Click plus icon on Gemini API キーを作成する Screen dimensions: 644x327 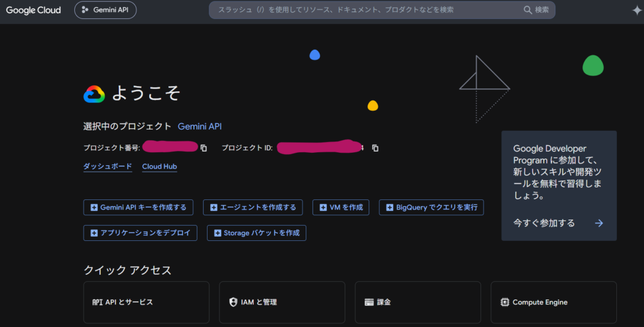(x=94, y=208)
